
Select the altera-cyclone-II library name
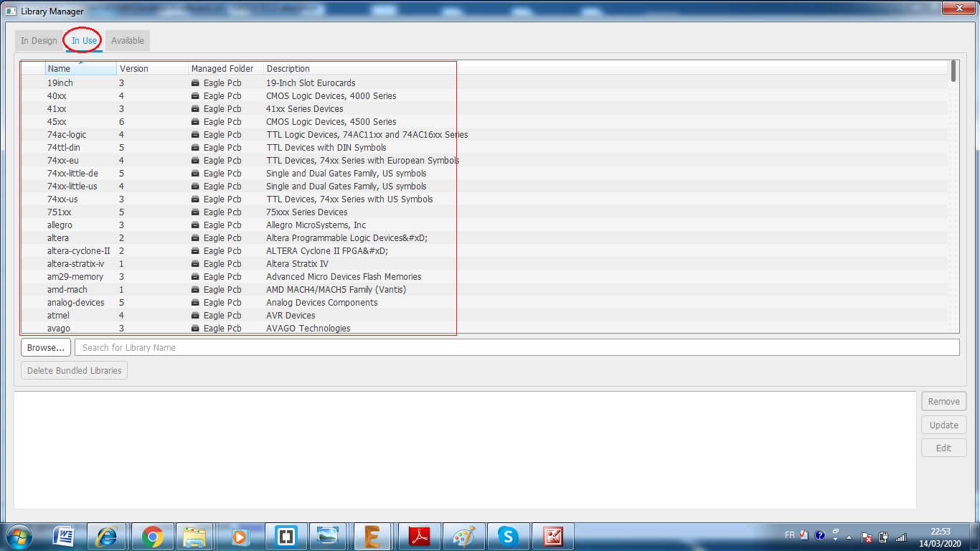point(79,251)
